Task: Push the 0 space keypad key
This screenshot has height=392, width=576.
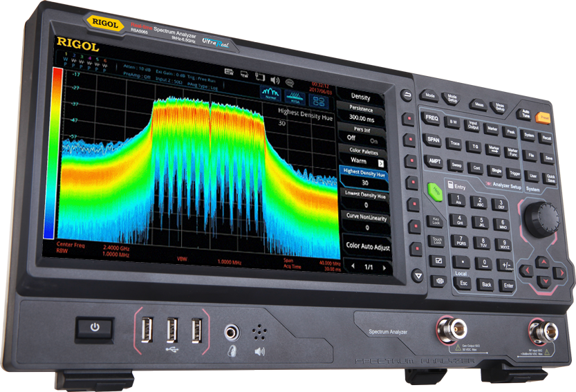Action: coord(484,263)
